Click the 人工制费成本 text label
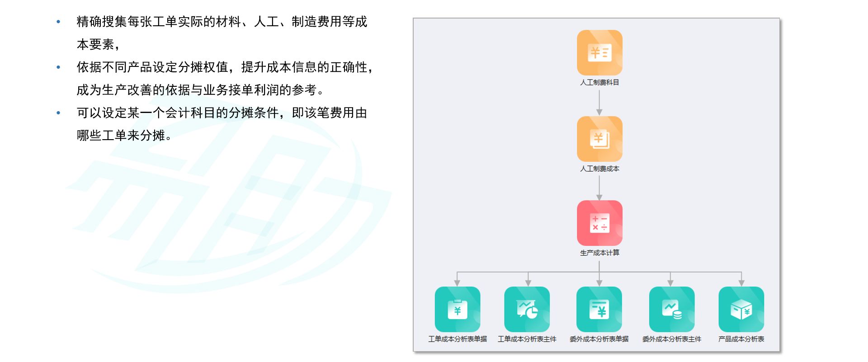Image resolution: width=868 pixels, height=362 pixels. pyautogui.click(x=599, y=169)
